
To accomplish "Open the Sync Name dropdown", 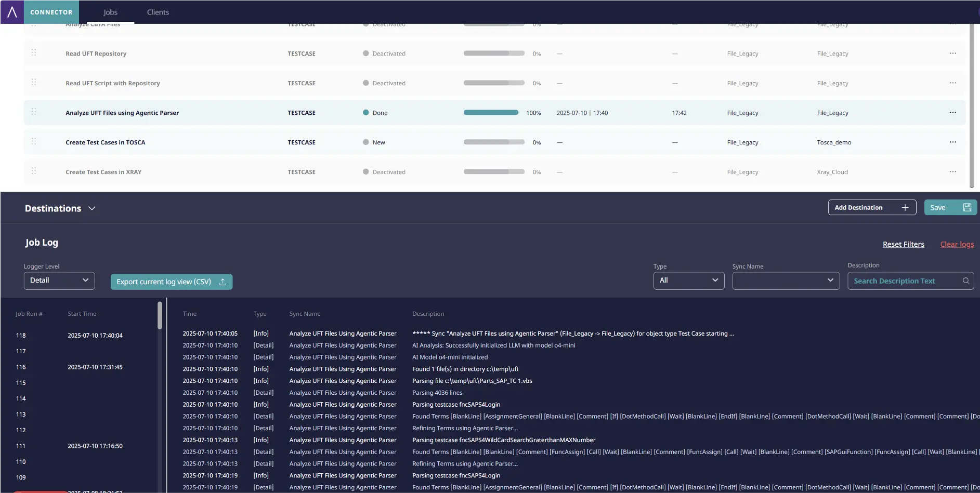I will point(786,281).
